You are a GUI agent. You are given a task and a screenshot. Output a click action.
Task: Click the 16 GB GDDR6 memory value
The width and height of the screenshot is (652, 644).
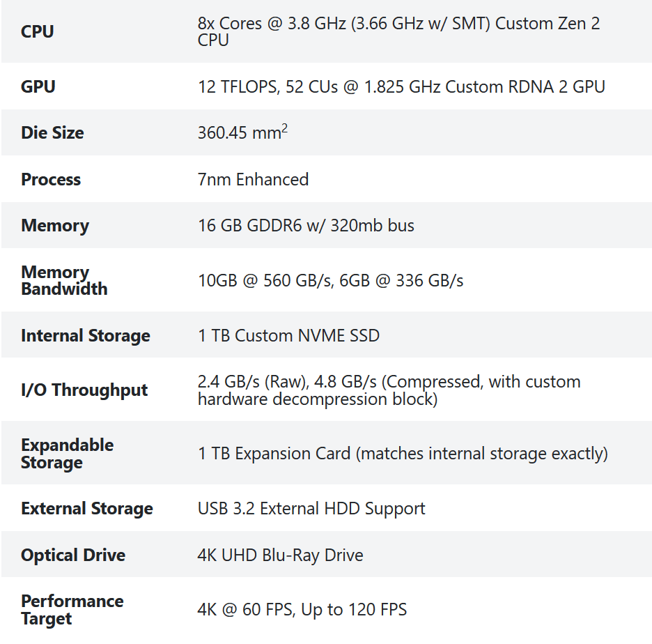(x=306, y=226)
